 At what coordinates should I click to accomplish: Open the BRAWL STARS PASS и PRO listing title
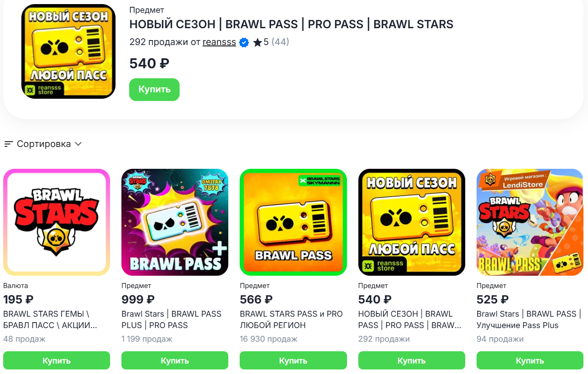tap(291, 319)
